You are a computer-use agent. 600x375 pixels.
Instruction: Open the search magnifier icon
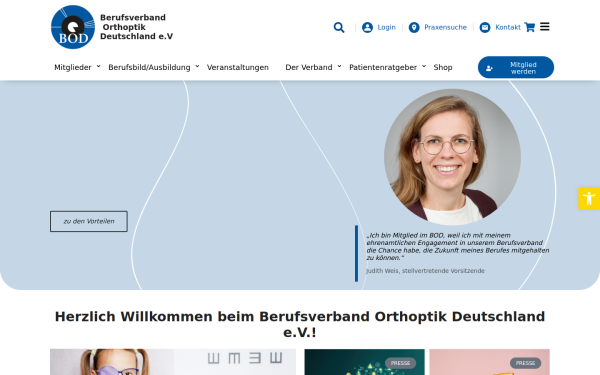(339, 28)
